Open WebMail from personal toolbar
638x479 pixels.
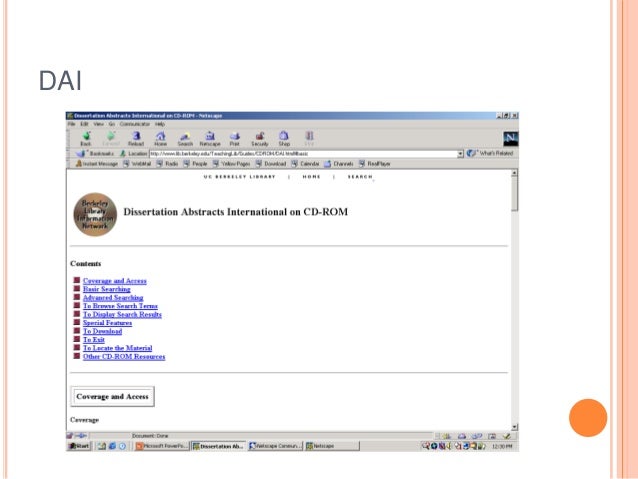(x=138, y=164)
